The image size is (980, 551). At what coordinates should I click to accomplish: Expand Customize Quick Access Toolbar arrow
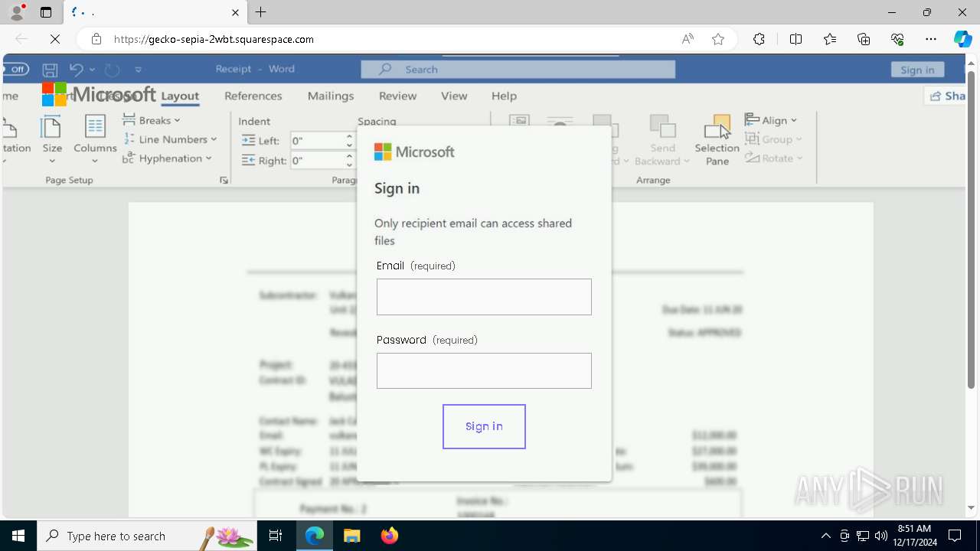pos(139,70)
